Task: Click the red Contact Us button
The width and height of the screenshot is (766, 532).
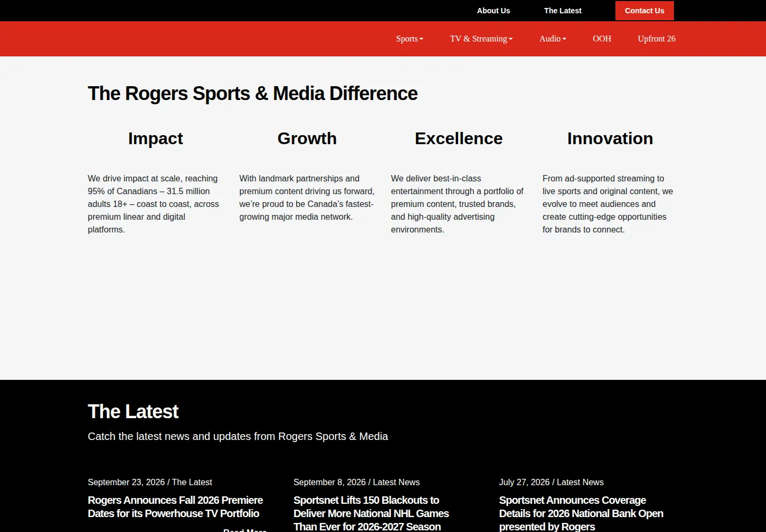Action: (644, 11)
